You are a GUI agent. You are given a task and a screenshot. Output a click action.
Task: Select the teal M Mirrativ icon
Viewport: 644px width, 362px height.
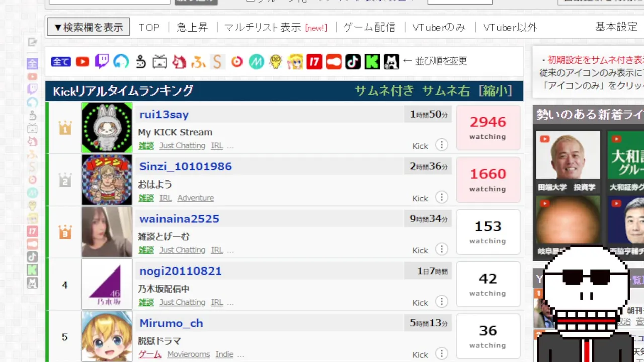[x=257, y=62]
